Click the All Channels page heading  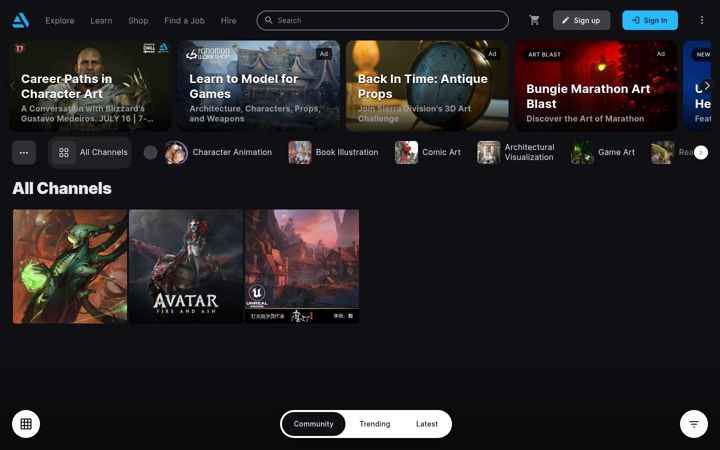pyautogui.click(x=62, y=188)
